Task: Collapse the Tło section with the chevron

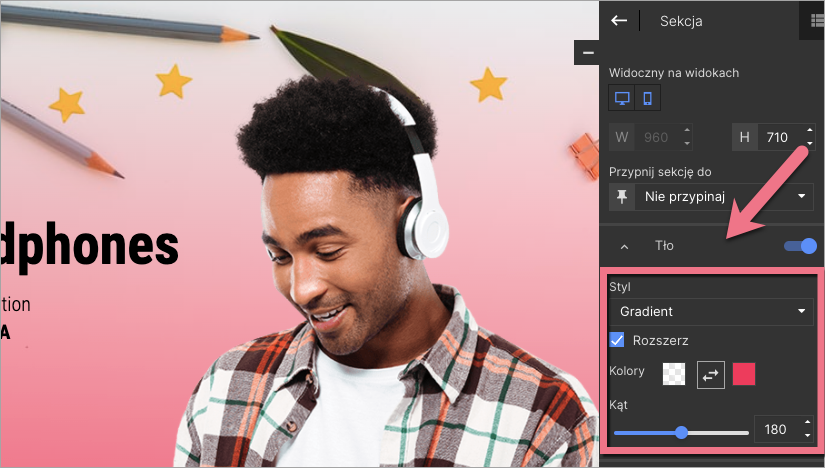Action: [x=624, y=246]
